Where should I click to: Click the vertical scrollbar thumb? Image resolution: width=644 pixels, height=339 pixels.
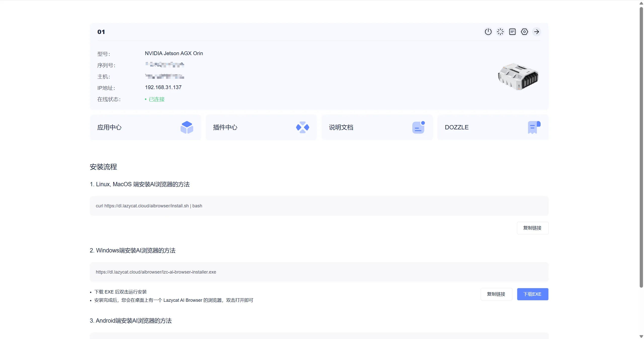click(x=641, y=147)
